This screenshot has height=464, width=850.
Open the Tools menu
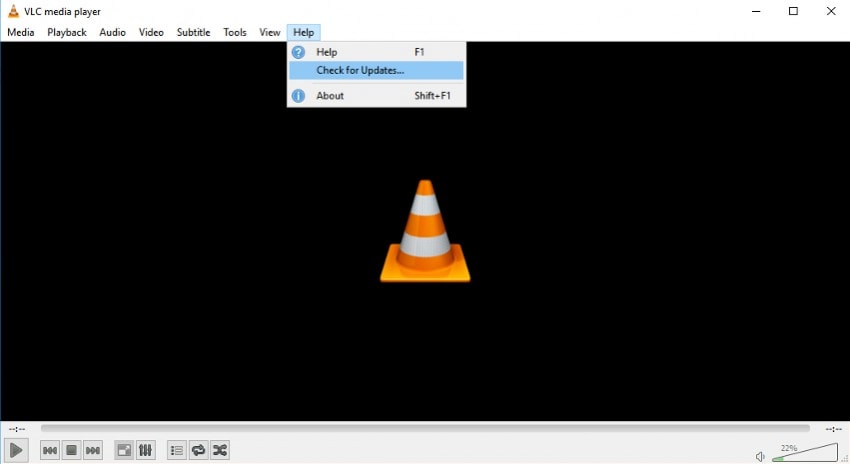[235, 33]
